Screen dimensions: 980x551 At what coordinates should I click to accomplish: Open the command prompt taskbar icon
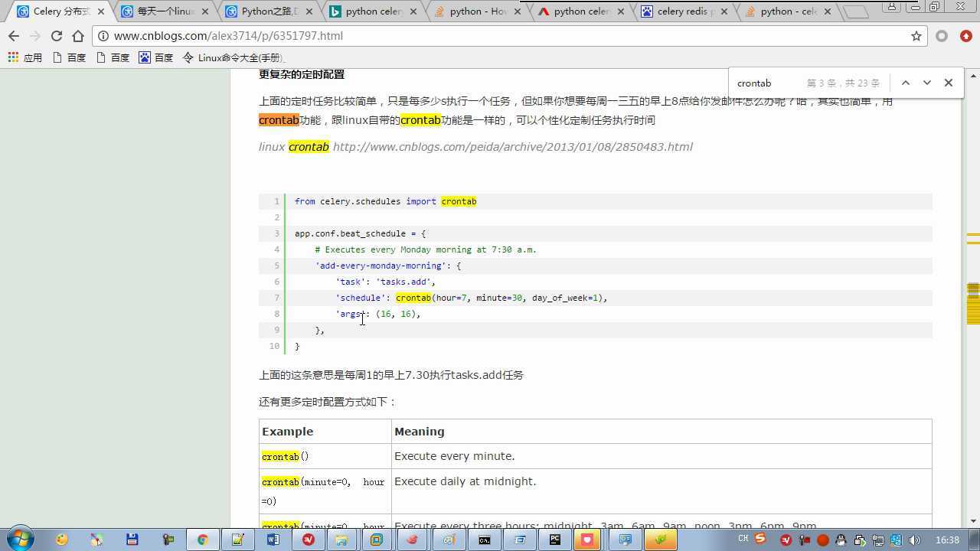pyautogui.click(x=485, y=540)
